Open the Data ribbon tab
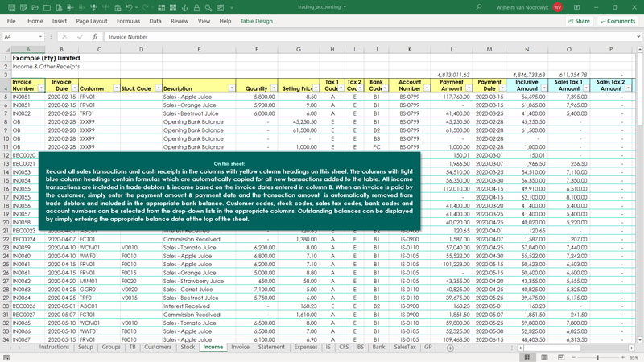The width and height of the screenshot is (644, 362). 155,21
